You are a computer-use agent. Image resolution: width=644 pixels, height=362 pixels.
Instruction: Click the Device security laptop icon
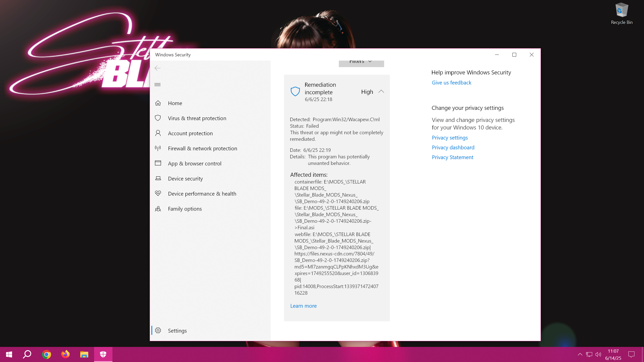(x=158, y=178)
